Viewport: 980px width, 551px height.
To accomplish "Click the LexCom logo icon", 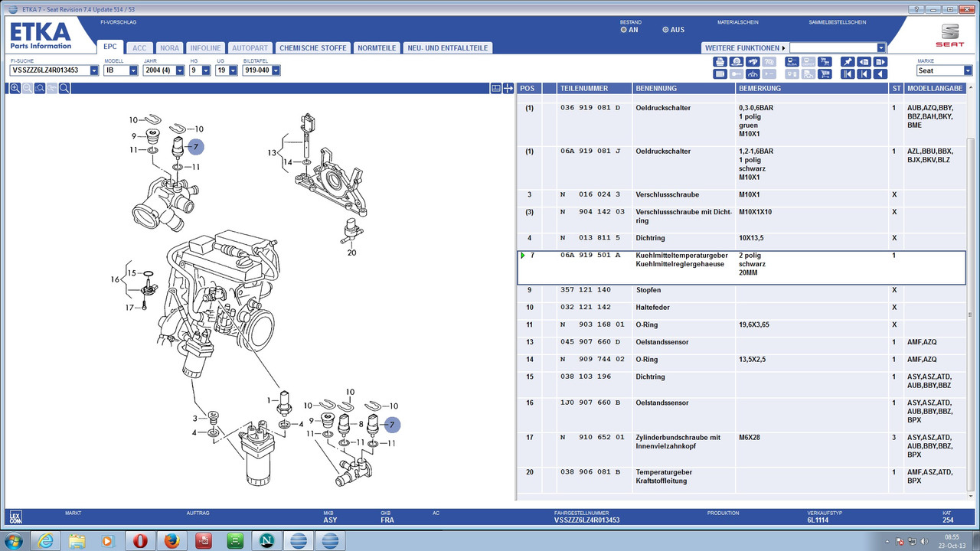I will [16, 517].
